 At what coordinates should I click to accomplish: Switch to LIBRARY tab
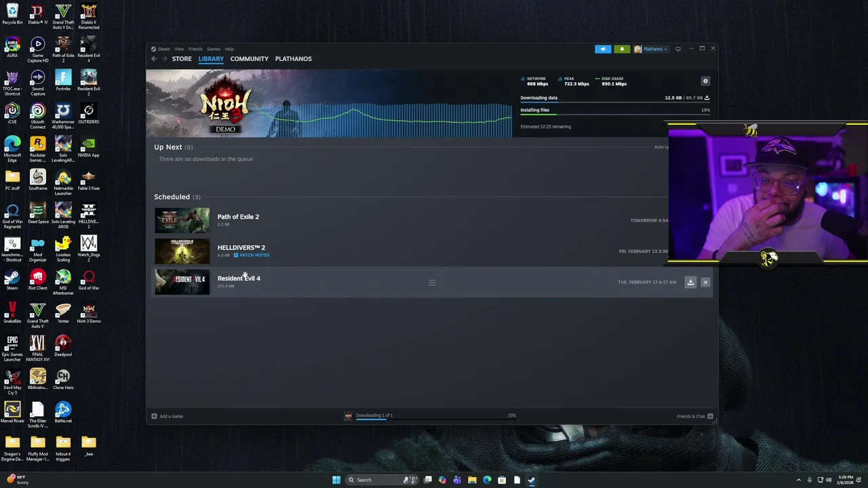[x=211, y=59]
